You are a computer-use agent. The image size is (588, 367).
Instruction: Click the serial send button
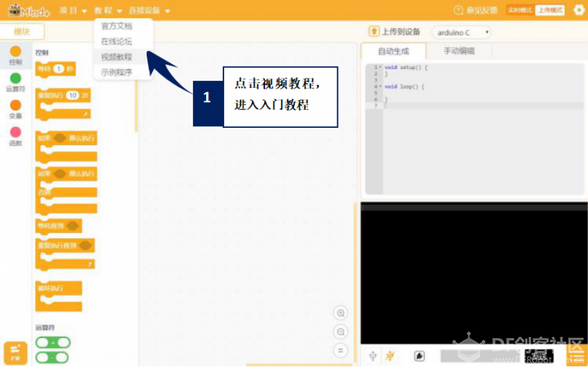pyautogui.click(x=539, y=356)
